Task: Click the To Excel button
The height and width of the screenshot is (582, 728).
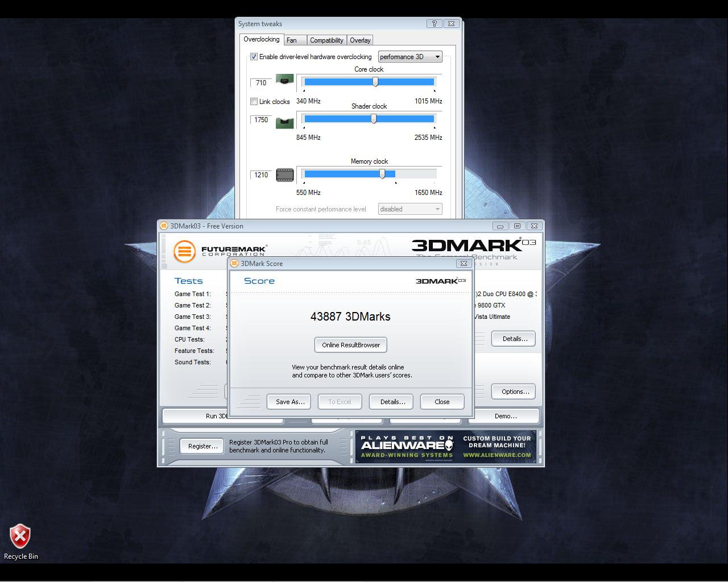Action: pyautogui.click(x=340, y=402)
